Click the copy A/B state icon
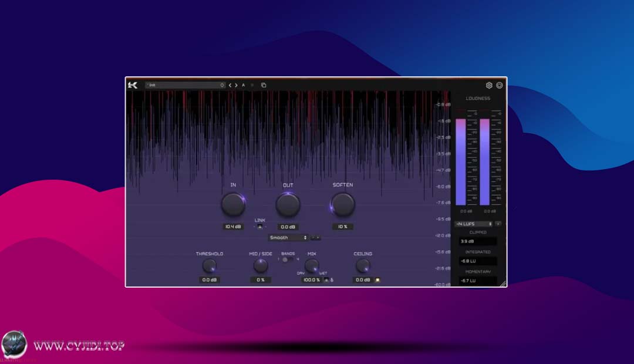634x364 pixels. point(264,85)
